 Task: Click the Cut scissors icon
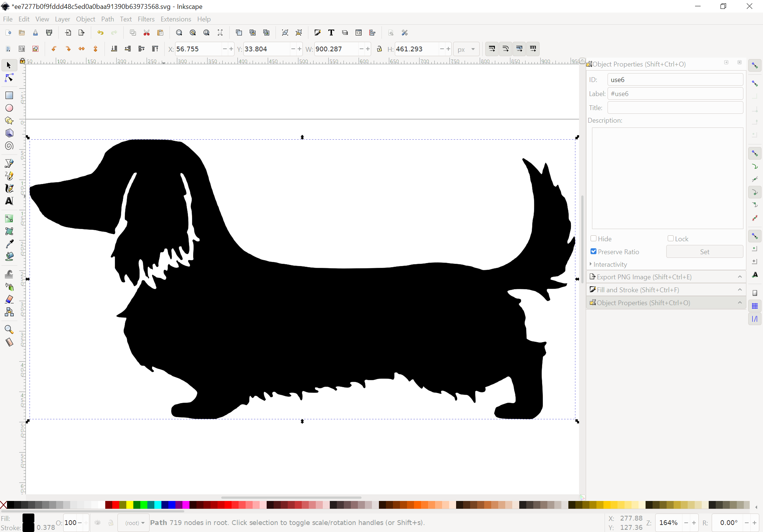[147, 33]
